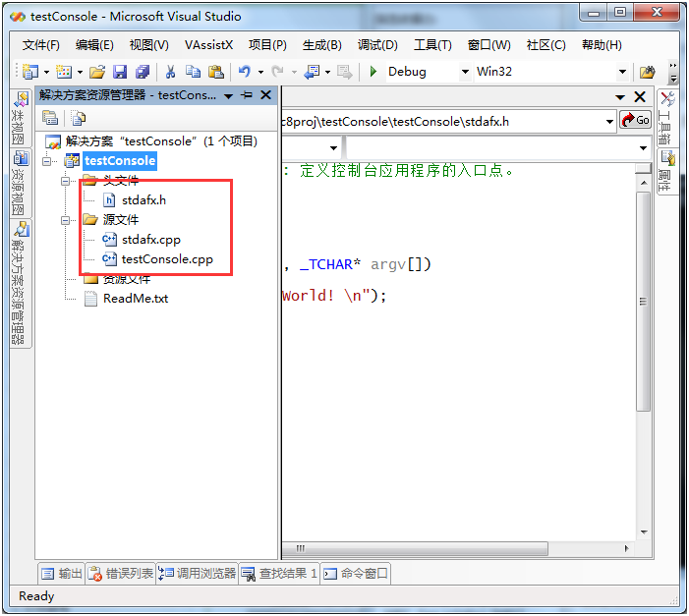The height and width of the screenshot is (616, 689).
Task: Open the Debug configuration dropdown
Action: [465, 72]
